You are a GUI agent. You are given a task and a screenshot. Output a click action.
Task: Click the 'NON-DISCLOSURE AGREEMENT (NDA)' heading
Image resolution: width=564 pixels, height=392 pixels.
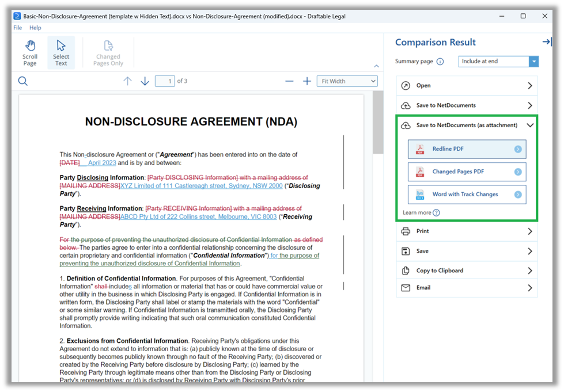tap(191, 121)
